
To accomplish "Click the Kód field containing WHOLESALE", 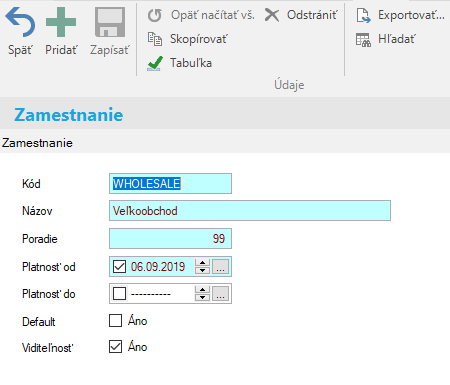I will point(170,184).
